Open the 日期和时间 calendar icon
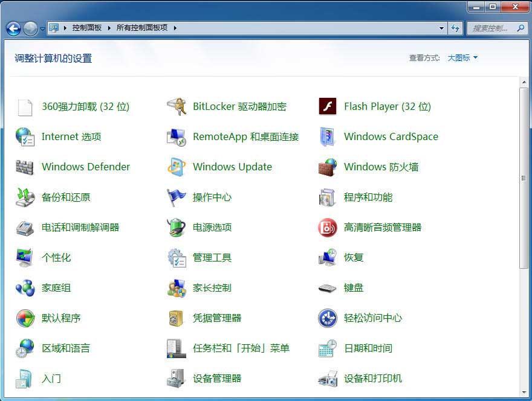This screenshot has width=532, height=401. coord(328,348)
